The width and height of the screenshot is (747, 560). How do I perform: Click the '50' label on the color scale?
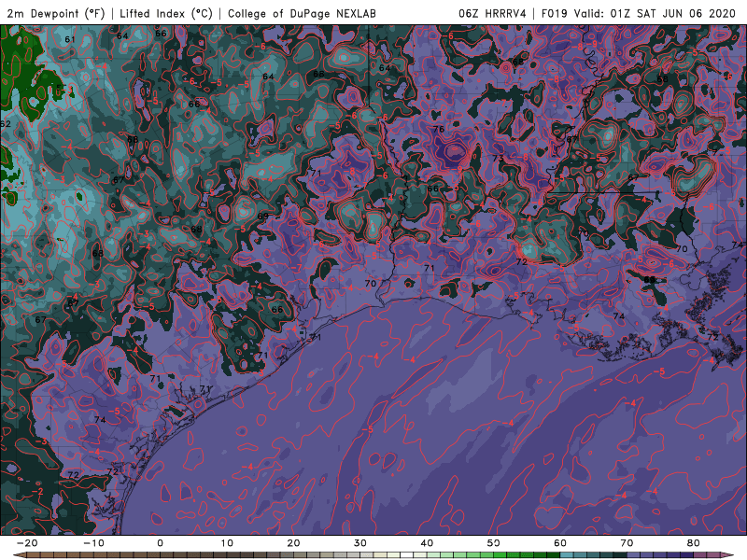(494, 543)
